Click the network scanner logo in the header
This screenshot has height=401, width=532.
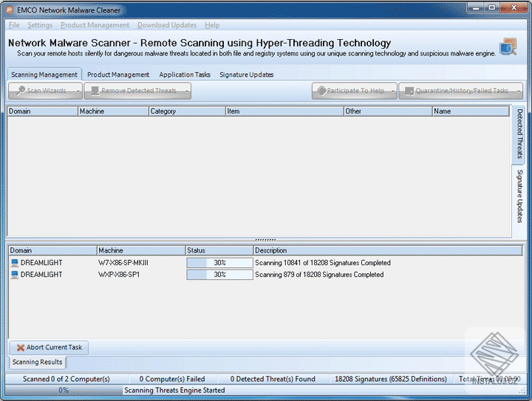click(x=508, y=47)
